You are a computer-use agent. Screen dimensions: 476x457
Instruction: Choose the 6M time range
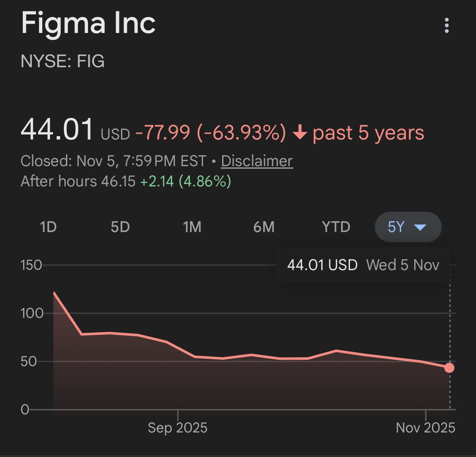pyautogui.click(x=264, y=227)
